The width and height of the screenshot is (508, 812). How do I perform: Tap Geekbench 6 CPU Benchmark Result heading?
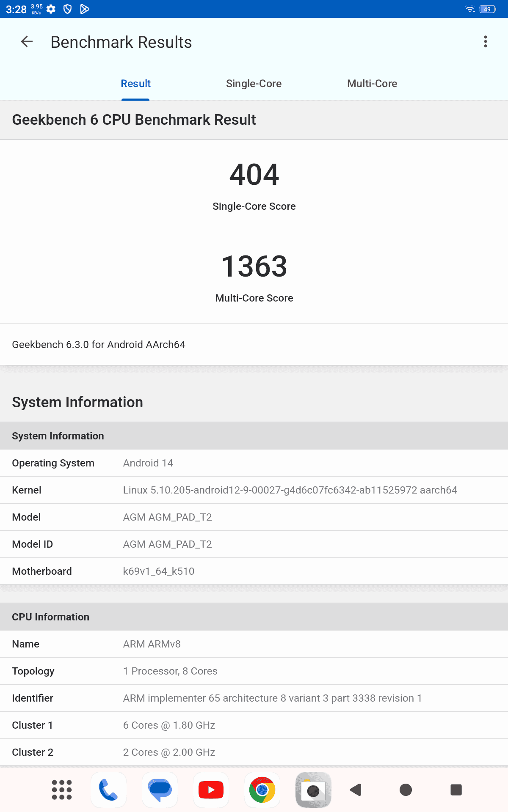click(x=134, y=120)
